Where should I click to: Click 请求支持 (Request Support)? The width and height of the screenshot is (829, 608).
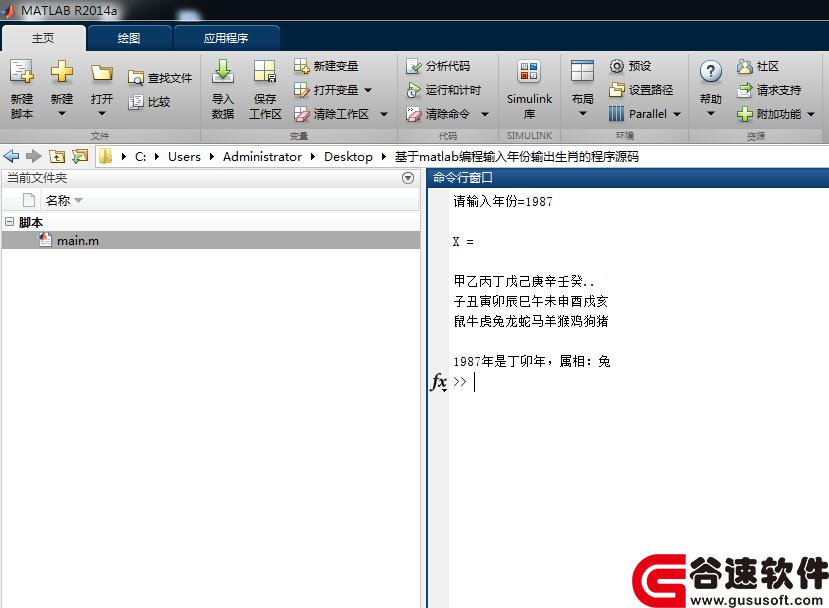pos(769,90)
